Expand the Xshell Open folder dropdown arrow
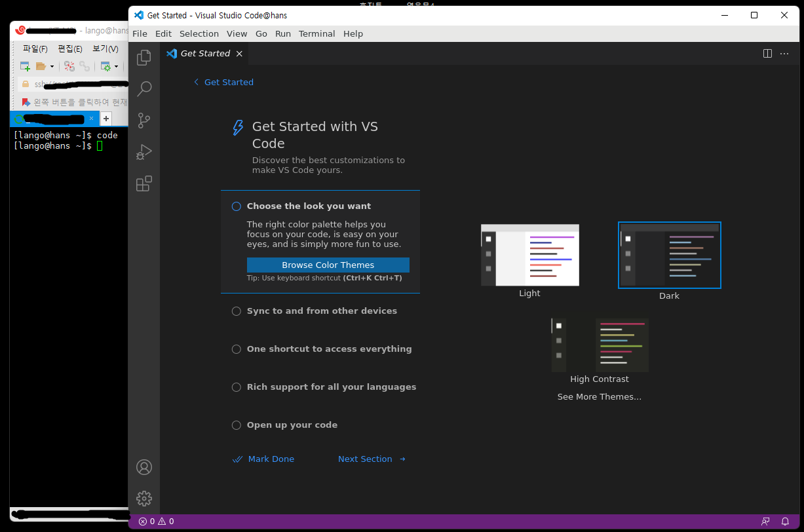 pyautogui.click(x=52, y=66)
